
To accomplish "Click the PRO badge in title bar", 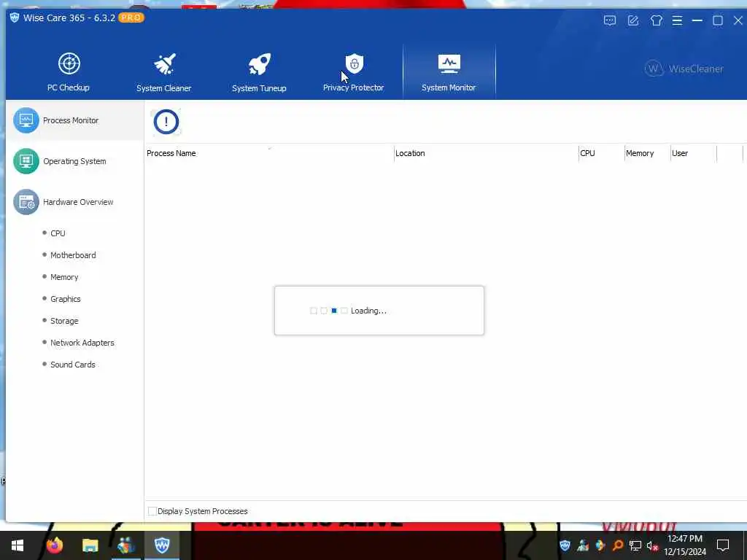I will (x=131, y=17).
